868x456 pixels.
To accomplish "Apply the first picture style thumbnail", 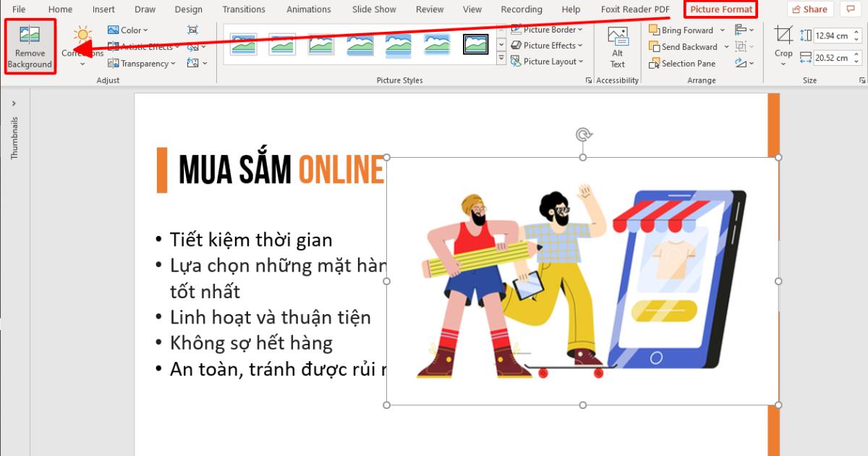I will [x=243, y=45].
